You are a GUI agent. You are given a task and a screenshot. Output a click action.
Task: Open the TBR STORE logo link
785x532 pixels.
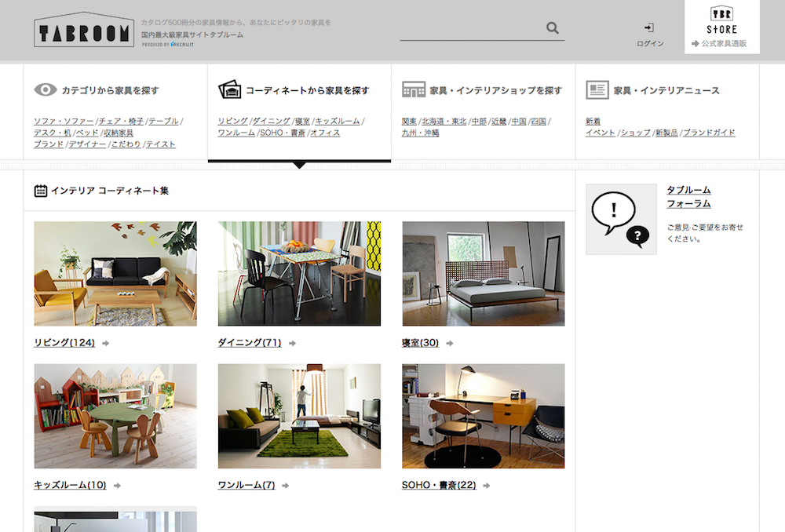722,20
